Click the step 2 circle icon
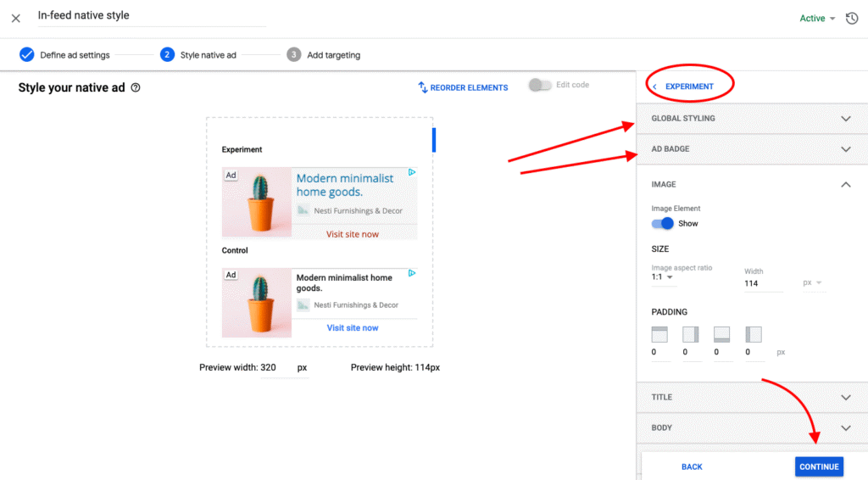The image size is (868, 480). 167,55
